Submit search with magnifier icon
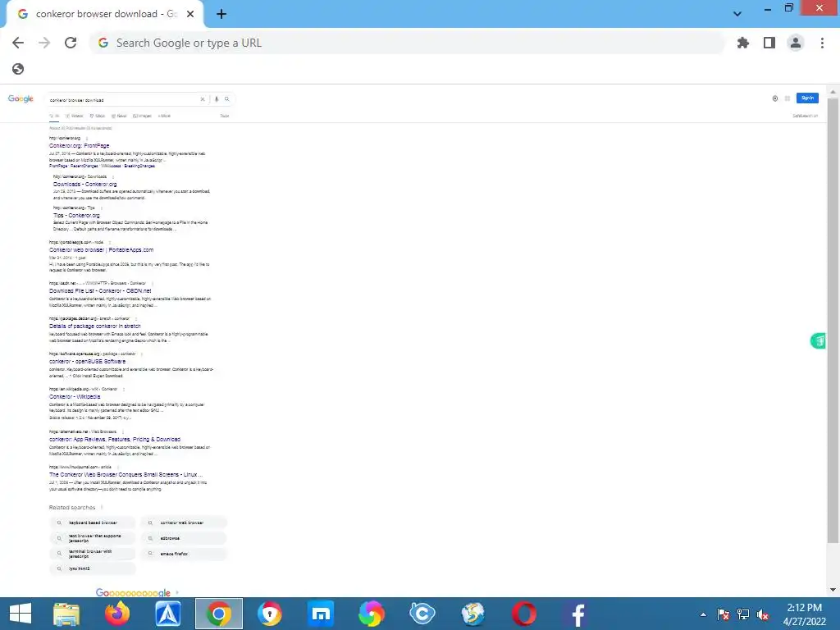This screenshot has width=840, height=630. point(226,99)
